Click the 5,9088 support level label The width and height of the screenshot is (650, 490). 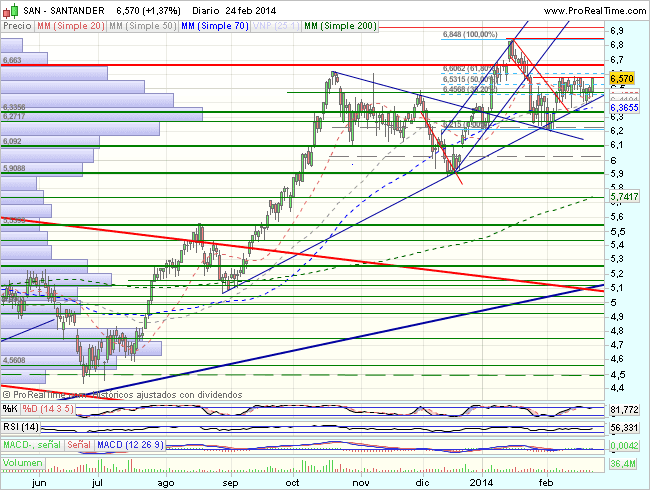(x=14, y=168)
